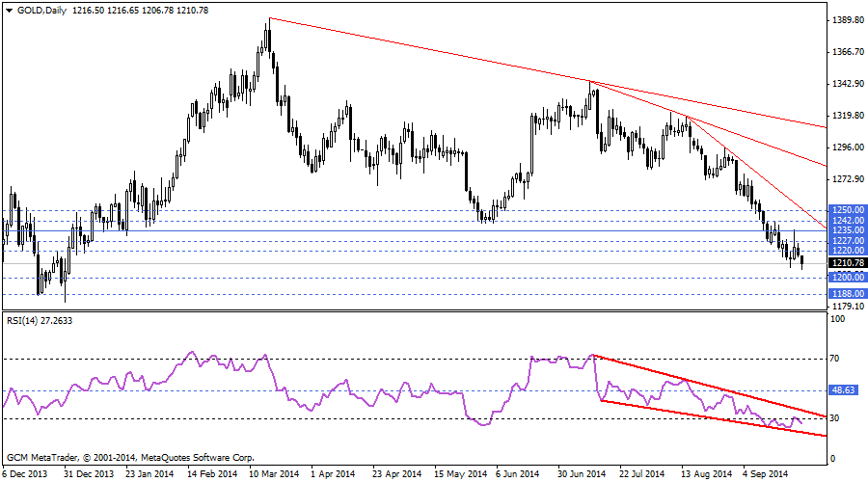The height and width of the screenshot is (482, 868).
Task: Click the 1188.00 level label
Action: pos(846,294)
